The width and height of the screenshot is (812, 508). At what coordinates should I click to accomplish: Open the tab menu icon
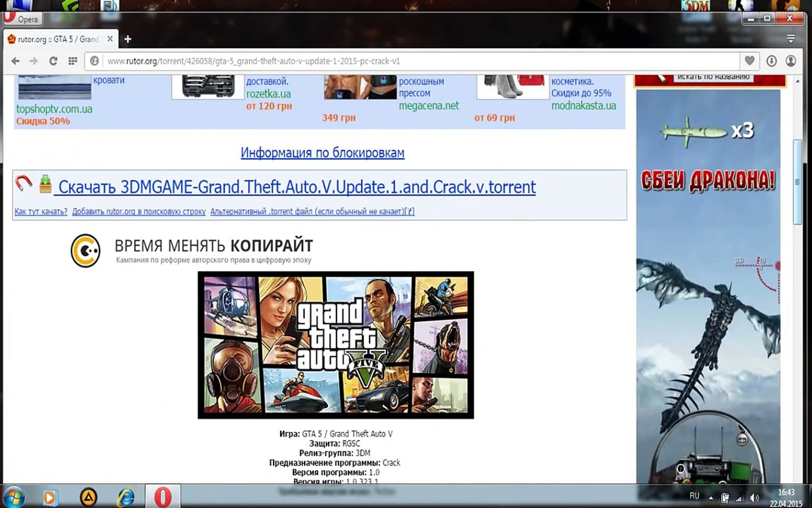[791, 39]
